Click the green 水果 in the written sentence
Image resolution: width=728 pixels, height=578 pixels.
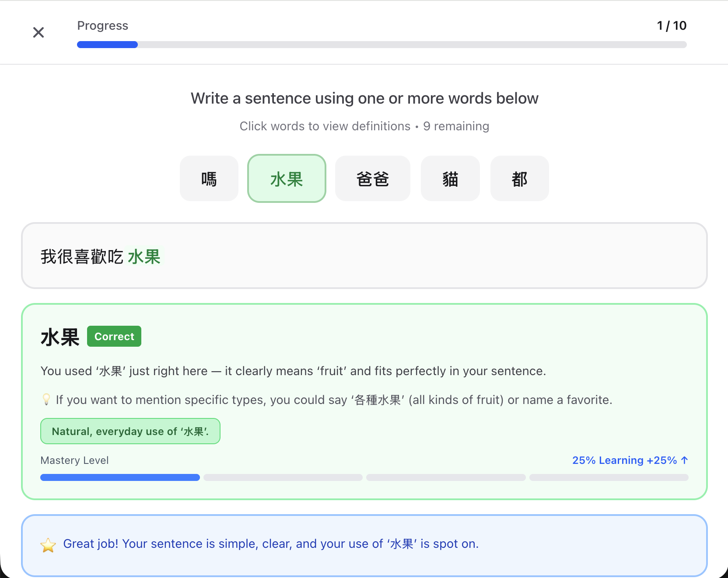[x=144, y=257]
